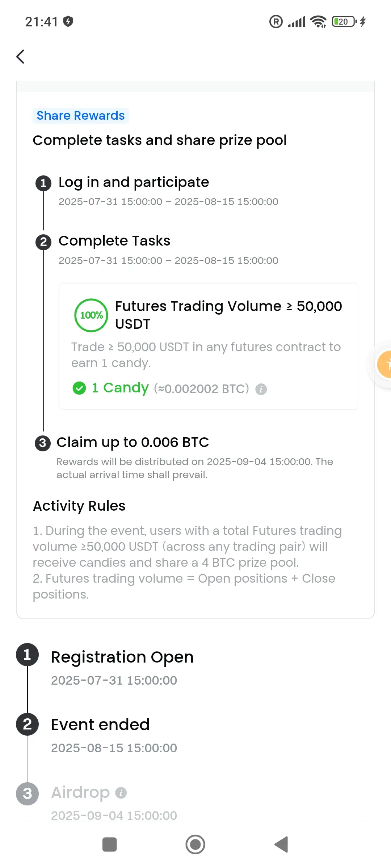
Task: Tap the Android back triangle button
Action: (281, 844)
